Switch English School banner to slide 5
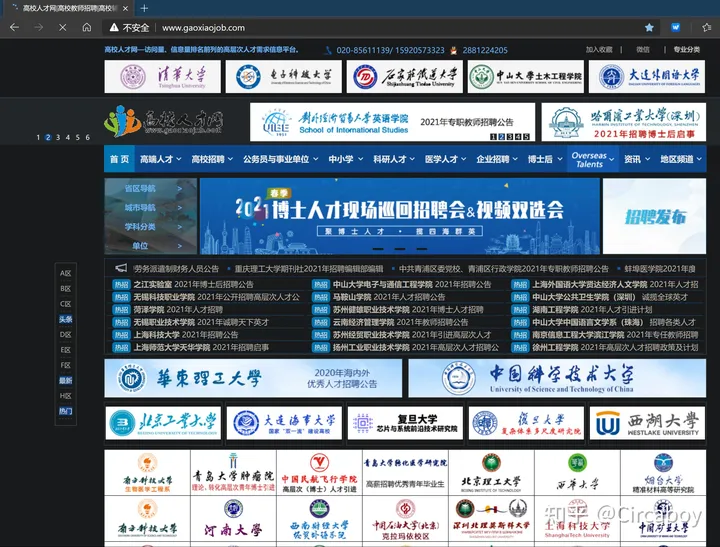This screenshot has height=547, width=720. (x=526, y=136)
